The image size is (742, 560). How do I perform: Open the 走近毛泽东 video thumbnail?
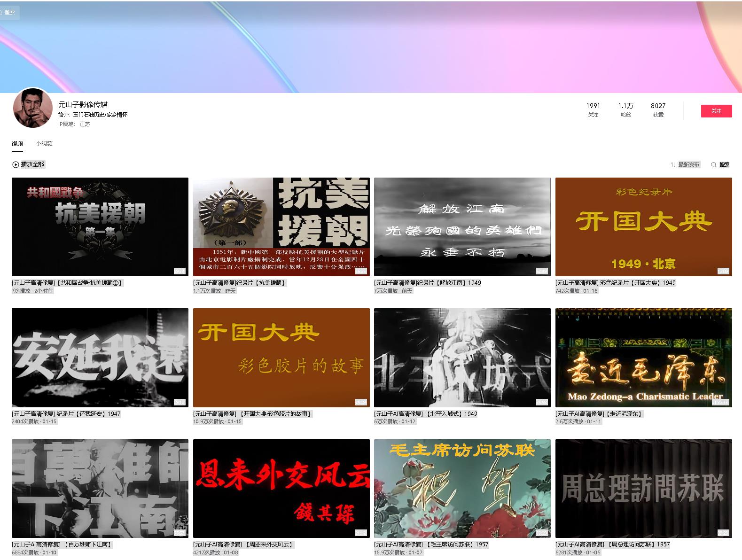tap(643, 357)
